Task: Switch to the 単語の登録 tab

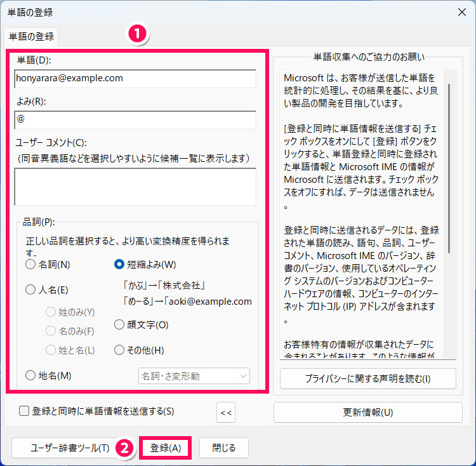Action: pyautogui.click(x=31, y=37)
